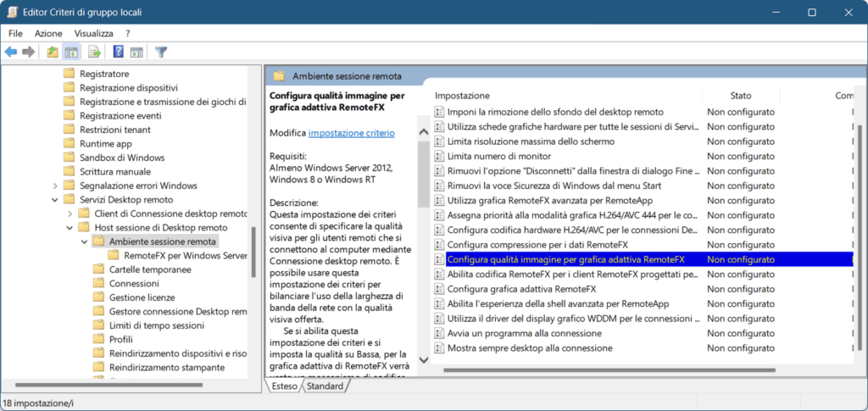Toggle the Action pane show/hide icon
868x411 pixels.
pyautogui.click(x=136, y=53)
